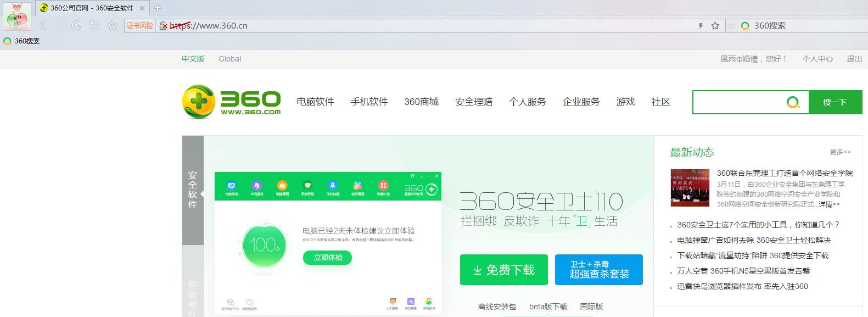This screenshot has width=868, height=317.
Task: Open the 安全理赔 menu
Action: click(x=473, y=102)
